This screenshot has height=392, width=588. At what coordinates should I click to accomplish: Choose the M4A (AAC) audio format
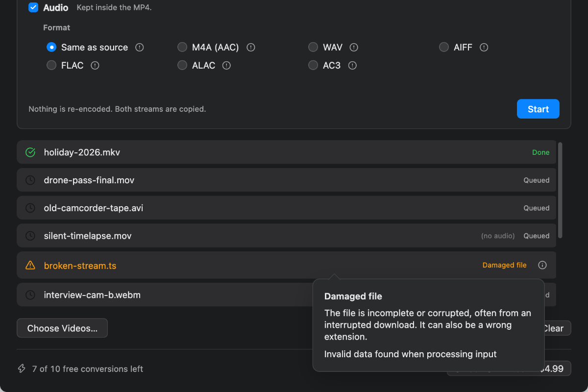[182, 48]
